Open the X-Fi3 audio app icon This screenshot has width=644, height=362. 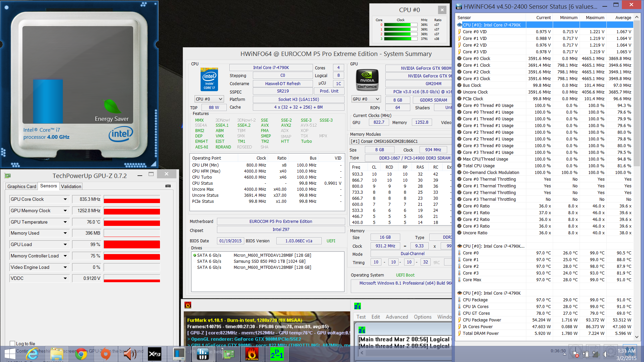(x=154, y=354)
